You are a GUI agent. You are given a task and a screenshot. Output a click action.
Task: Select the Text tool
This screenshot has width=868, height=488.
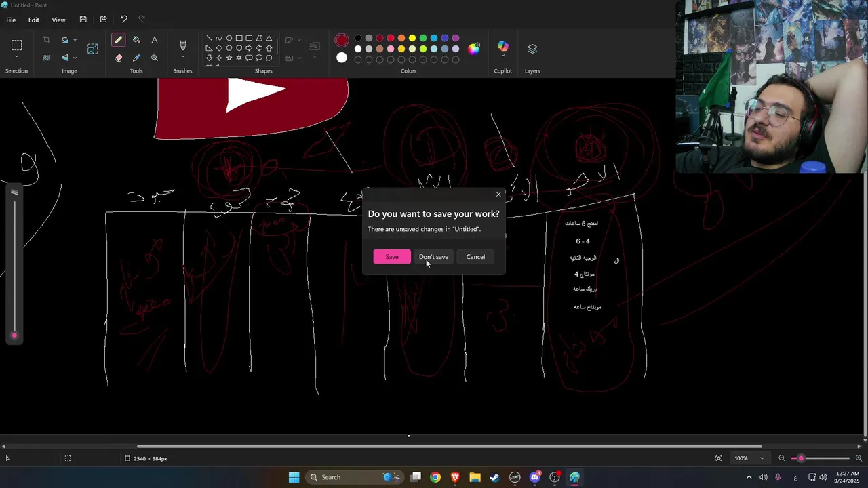pos(155,40)
